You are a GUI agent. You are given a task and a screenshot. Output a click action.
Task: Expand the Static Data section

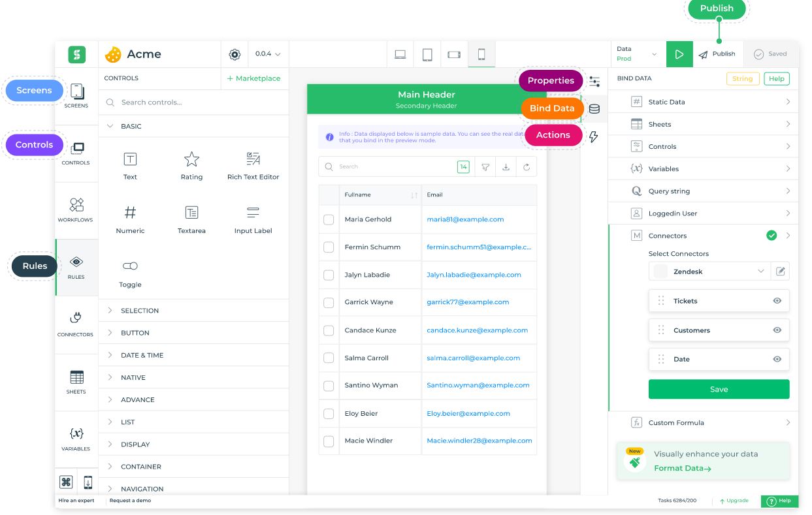coord(710,102)
